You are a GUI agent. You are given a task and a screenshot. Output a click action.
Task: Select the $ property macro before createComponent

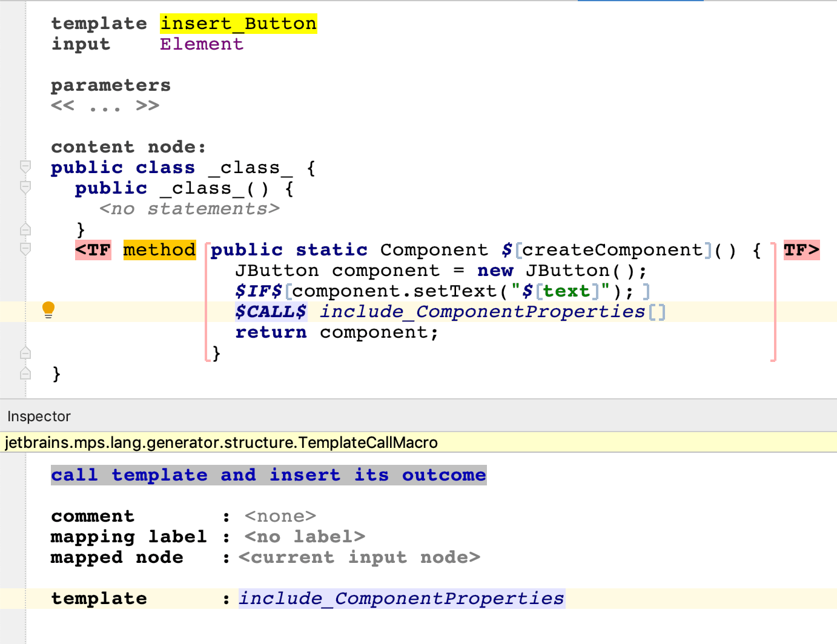(x=507, y=250)
